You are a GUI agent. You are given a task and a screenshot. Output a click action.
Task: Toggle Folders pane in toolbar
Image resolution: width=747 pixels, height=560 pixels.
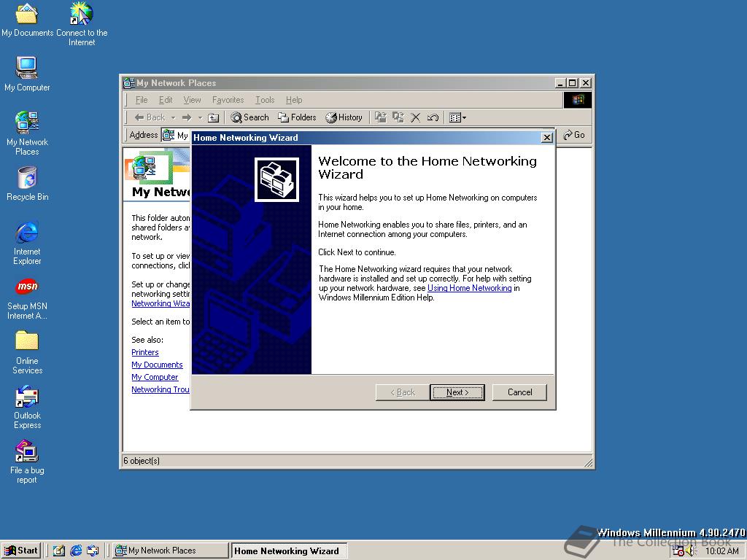(298, 117)
